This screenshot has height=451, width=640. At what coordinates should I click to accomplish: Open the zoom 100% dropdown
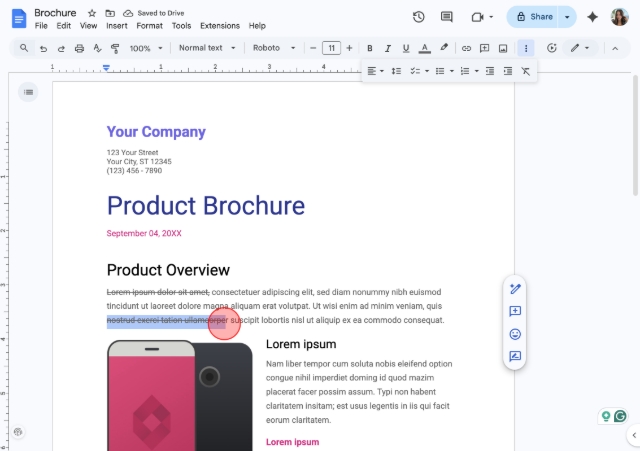click(146, 48)
